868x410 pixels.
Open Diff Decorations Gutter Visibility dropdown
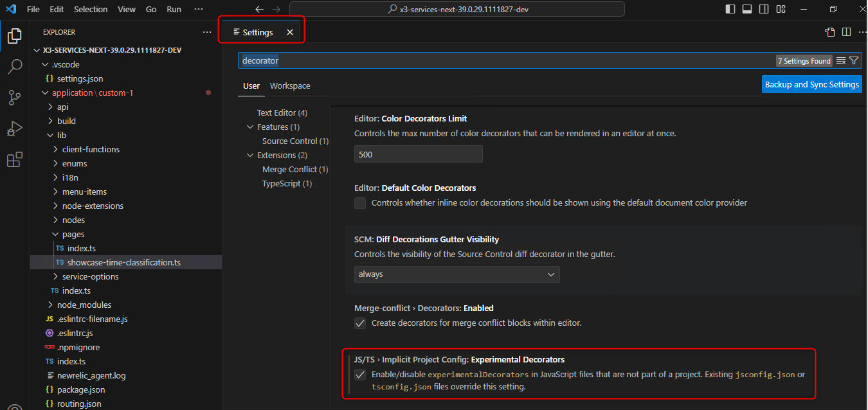click(x=457, y=274)
